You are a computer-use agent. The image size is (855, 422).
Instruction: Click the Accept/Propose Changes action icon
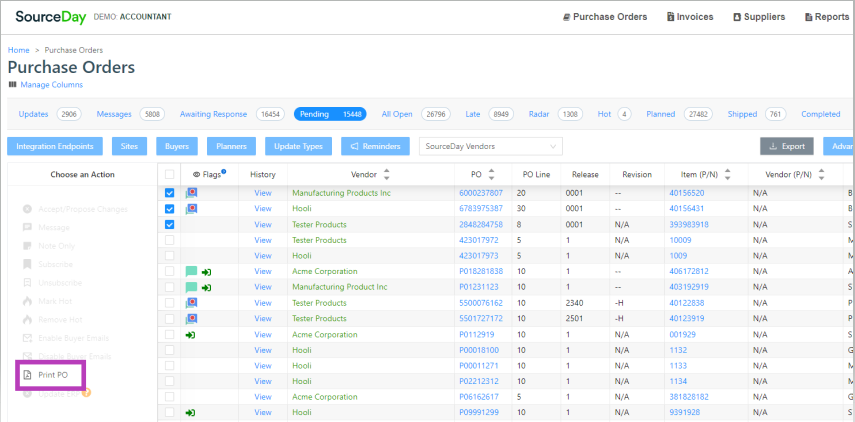click(x=27, y=209)
